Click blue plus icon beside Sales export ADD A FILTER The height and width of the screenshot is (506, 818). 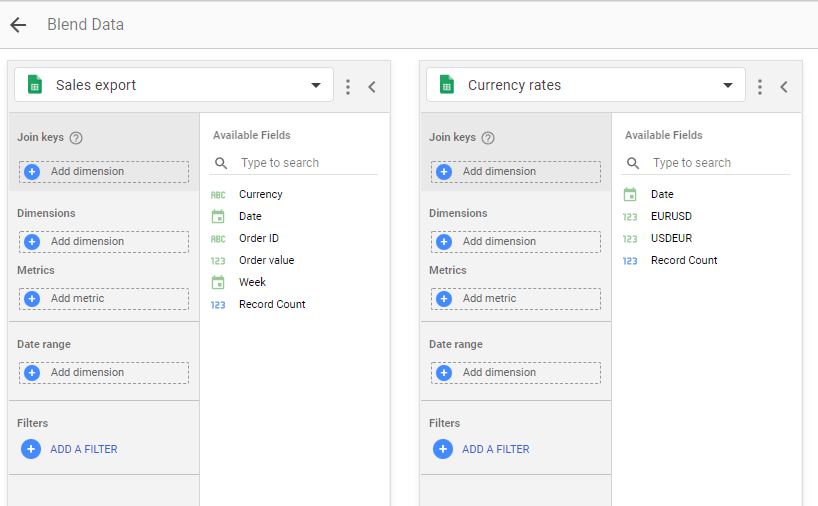point(31,449)
